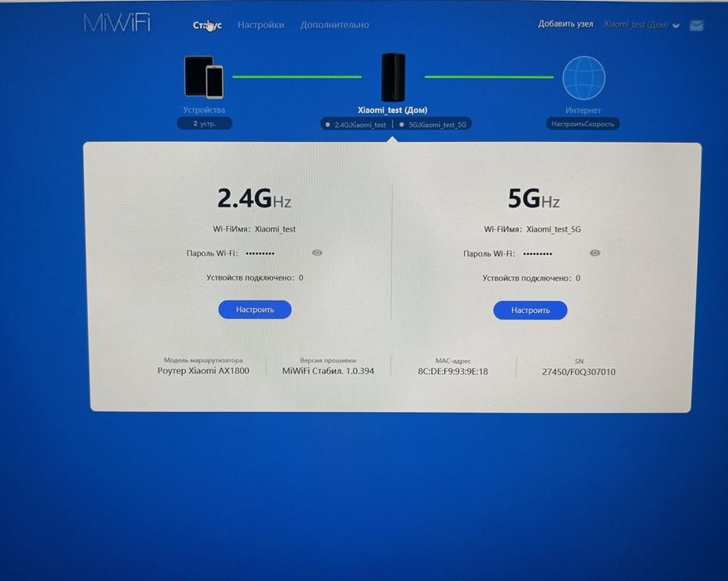The height and width of the screenshot is (581, 728).
Task: Click the 2 устр. devices badge
Action: point(204,124)
